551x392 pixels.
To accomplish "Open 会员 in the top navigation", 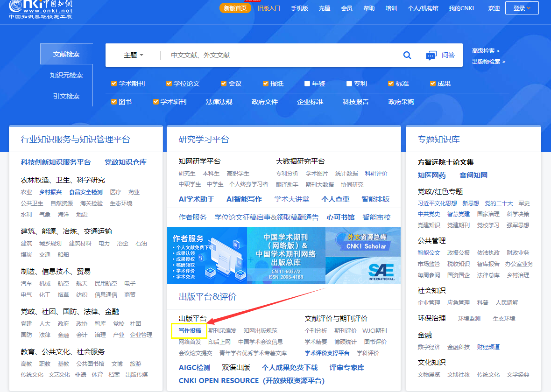I will point(346,8).
